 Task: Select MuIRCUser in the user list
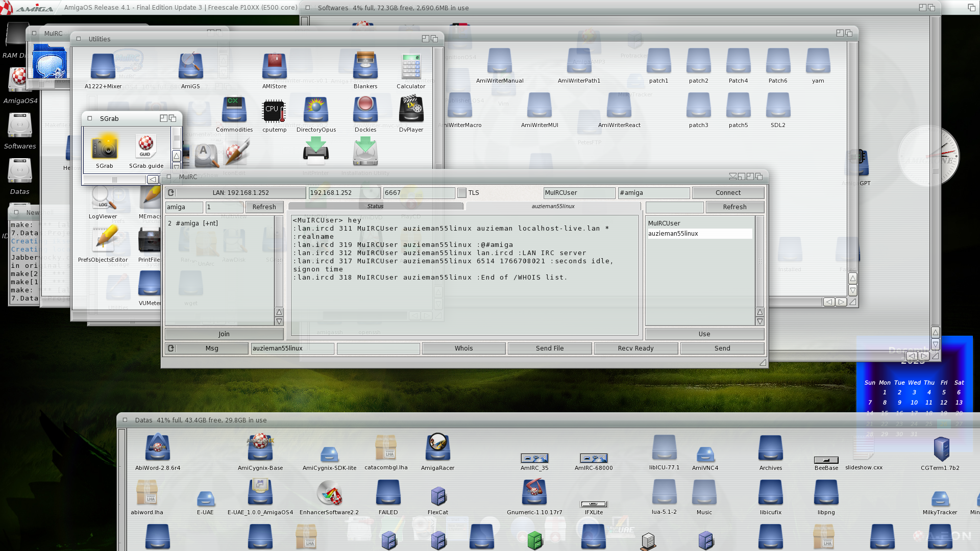[x=700, y=223]
